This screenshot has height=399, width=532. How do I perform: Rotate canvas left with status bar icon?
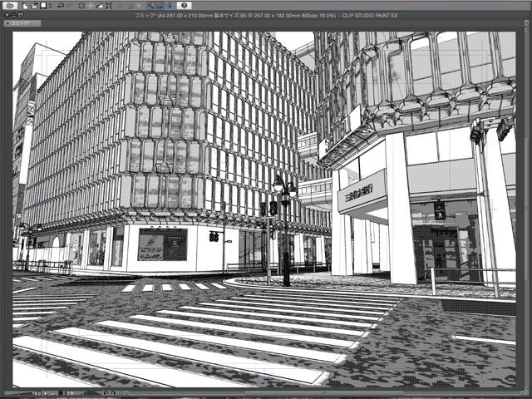click(106, 393)
